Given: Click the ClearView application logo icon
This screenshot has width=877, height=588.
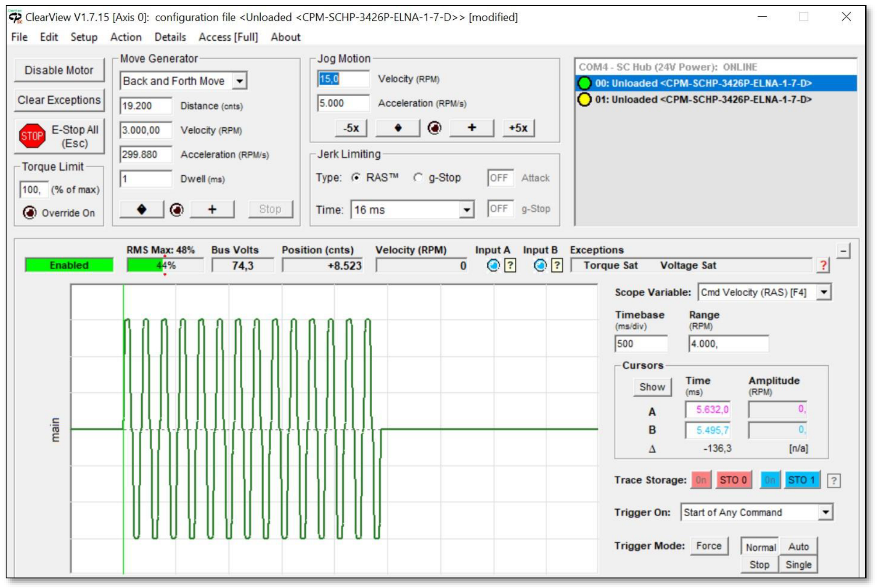Looking at the screenshot, I should 15,17.
